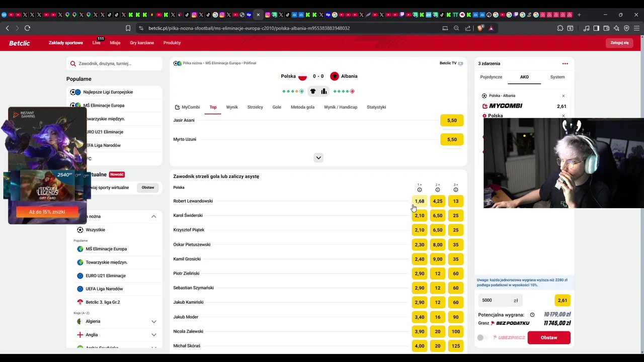Open the Live section in header
The image size is (644, 362).
(97, 43)
